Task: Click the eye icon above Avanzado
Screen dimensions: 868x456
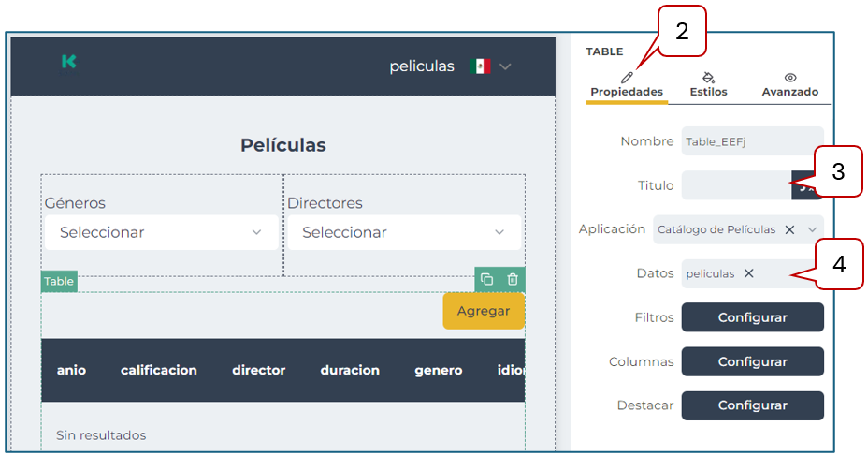Action: [x=790, y=77]
